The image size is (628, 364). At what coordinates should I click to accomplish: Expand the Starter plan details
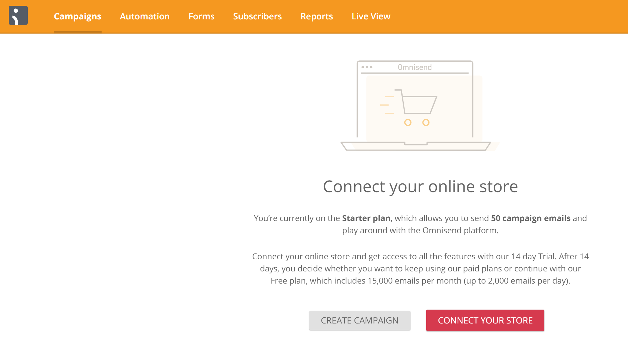click(366, 218)
